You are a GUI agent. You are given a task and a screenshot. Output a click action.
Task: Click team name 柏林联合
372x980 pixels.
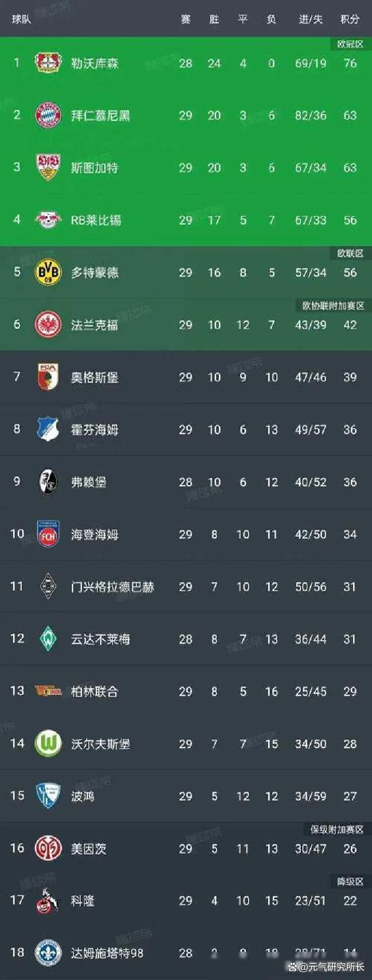pyautogui.click(x=95, y=692)
